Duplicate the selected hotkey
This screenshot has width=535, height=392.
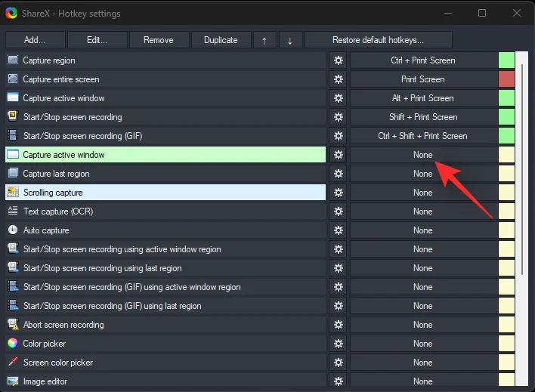pyautogui.click(x=220, y=40)
